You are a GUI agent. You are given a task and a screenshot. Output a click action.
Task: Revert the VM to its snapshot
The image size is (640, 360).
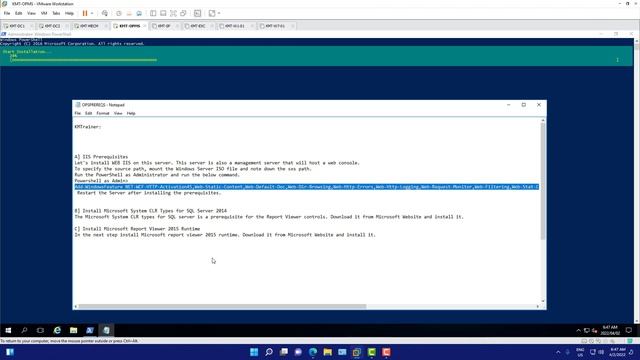tap(129, 13)
